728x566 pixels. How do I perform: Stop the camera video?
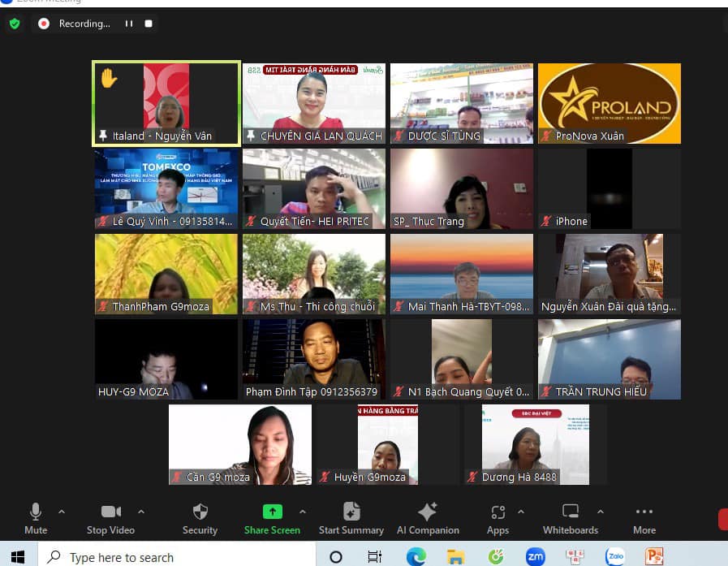click(x=110, y=518)
